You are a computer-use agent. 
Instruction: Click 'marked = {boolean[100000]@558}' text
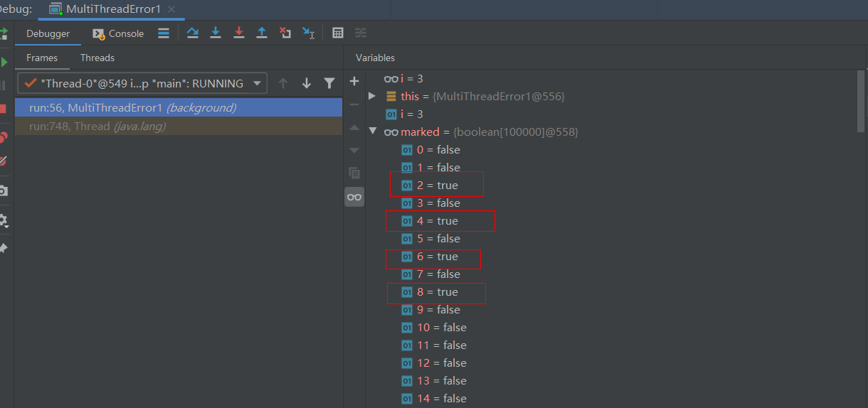pyautogui.click(x=489, y=131)
